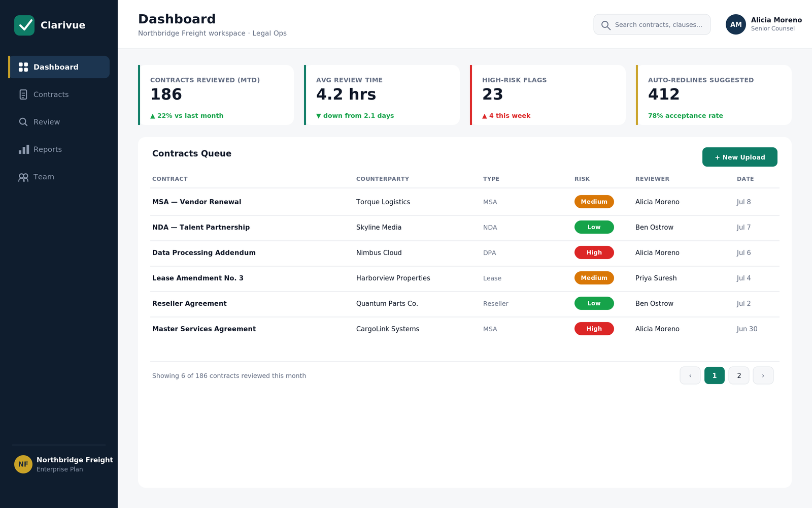Click the search magnifier icon in header
Image resolution: width=812 pixels, height=508 pixels.
(x=605, y=25)
